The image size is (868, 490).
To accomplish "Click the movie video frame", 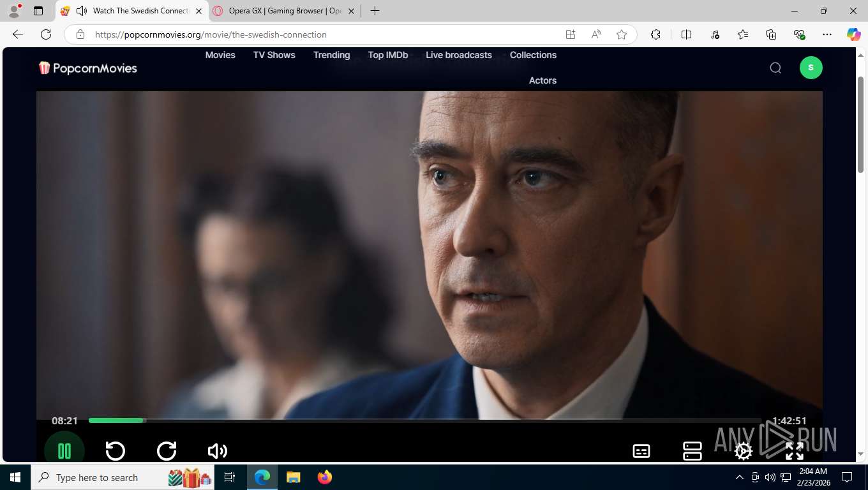I will 429,255.
